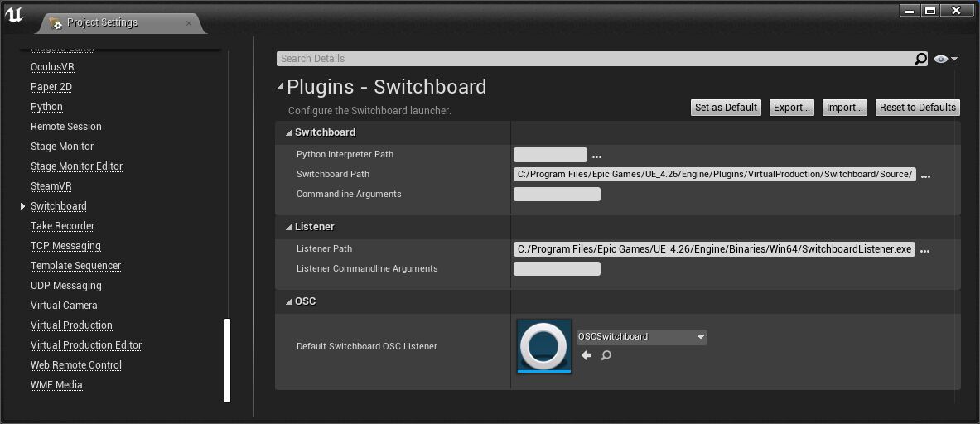This screenshot has height=424, width=980.
Task: Open the OSCSwitchboard asset dropdown
Action: coord(642,337)
